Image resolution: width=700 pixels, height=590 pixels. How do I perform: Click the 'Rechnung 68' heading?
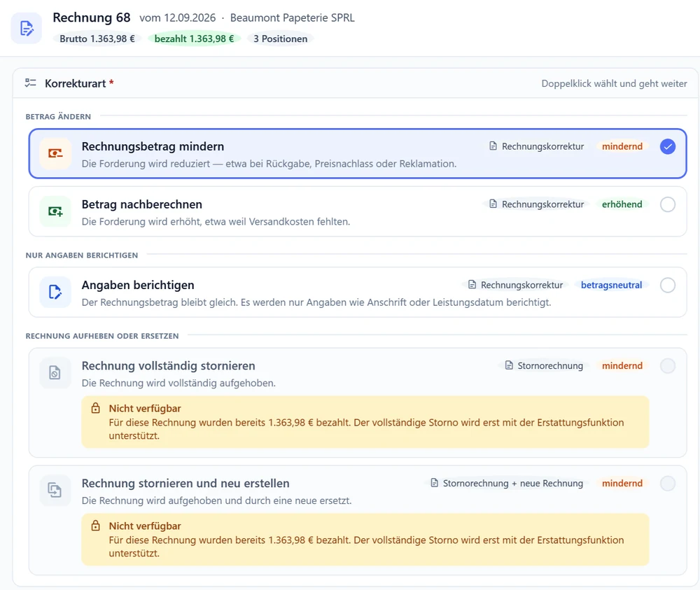point(92,17)
